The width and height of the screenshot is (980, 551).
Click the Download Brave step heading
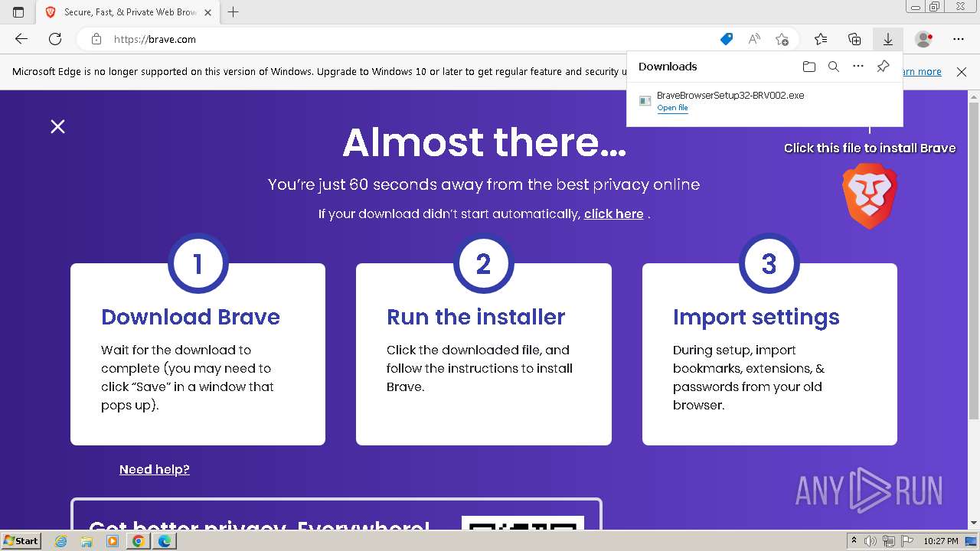click(x=191, y=317)
